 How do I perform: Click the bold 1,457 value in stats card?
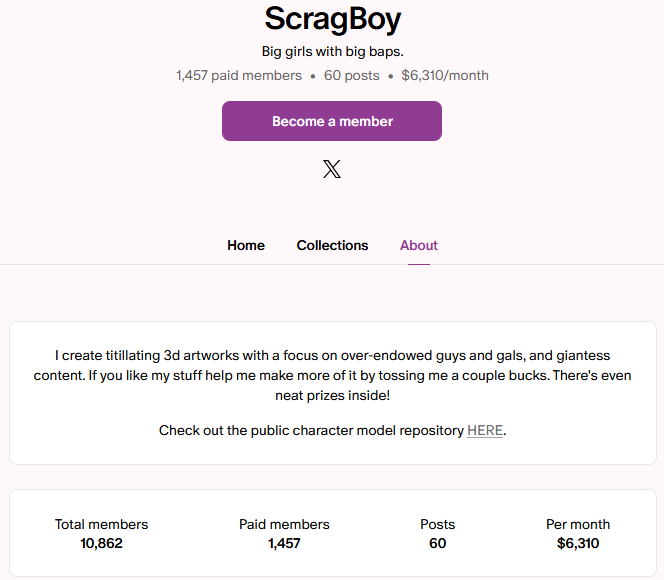[x=284, y=544]
